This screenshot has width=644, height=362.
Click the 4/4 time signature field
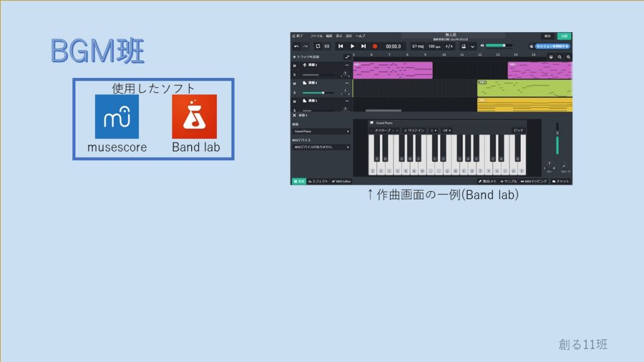point(449,47)
